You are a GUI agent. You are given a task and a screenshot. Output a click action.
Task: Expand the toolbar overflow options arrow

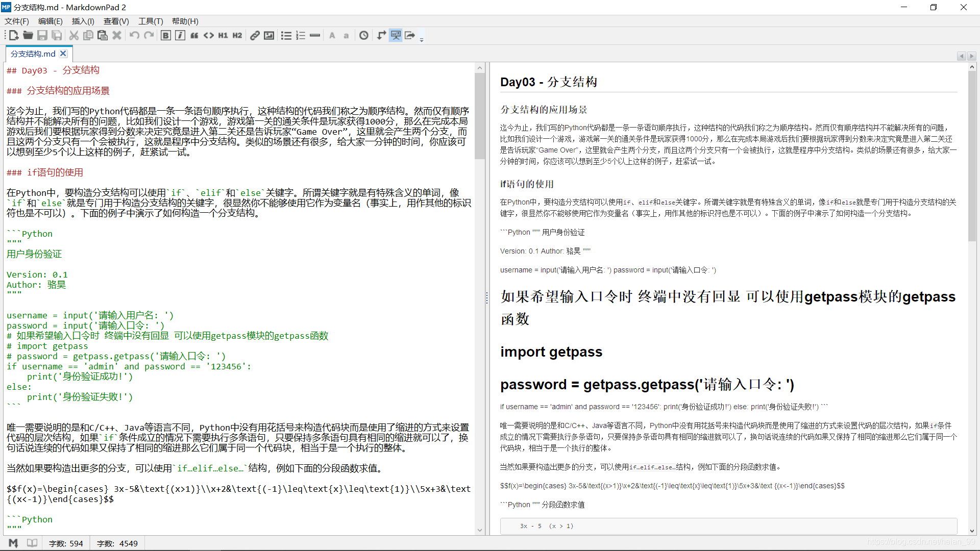click(x=422, y=39)
